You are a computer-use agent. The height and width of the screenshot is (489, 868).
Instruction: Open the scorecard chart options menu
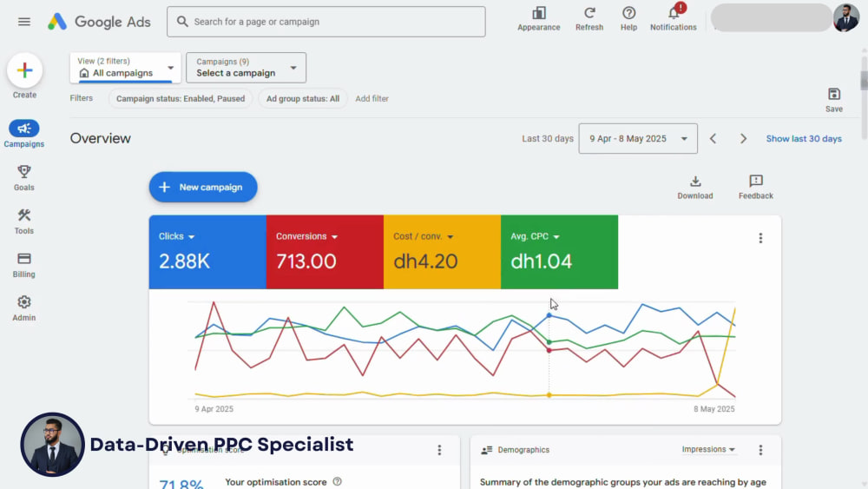760,238
